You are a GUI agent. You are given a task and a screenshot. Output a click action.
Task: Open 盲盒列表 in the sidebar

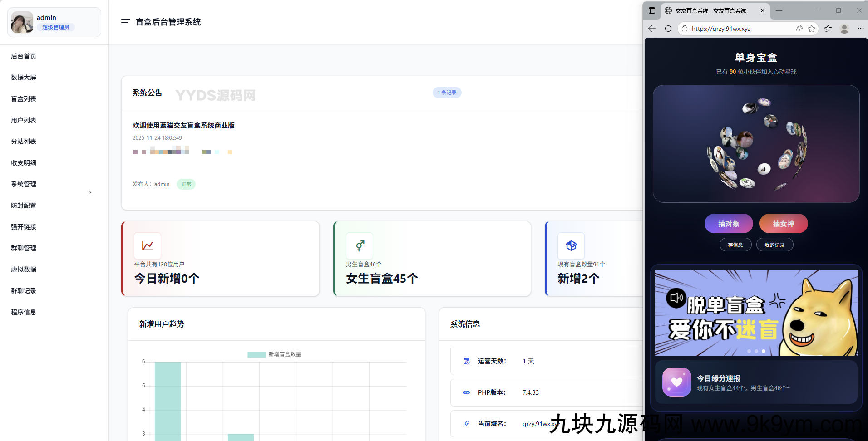point(24,99)
